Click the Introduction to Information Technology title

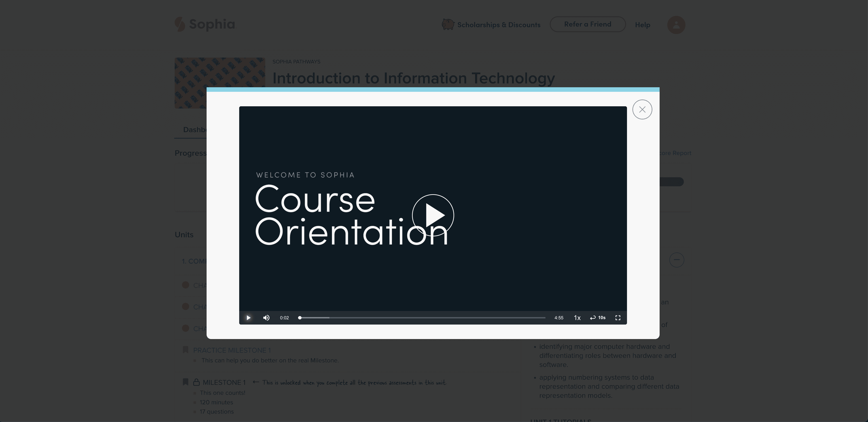(x=413, y=78)
